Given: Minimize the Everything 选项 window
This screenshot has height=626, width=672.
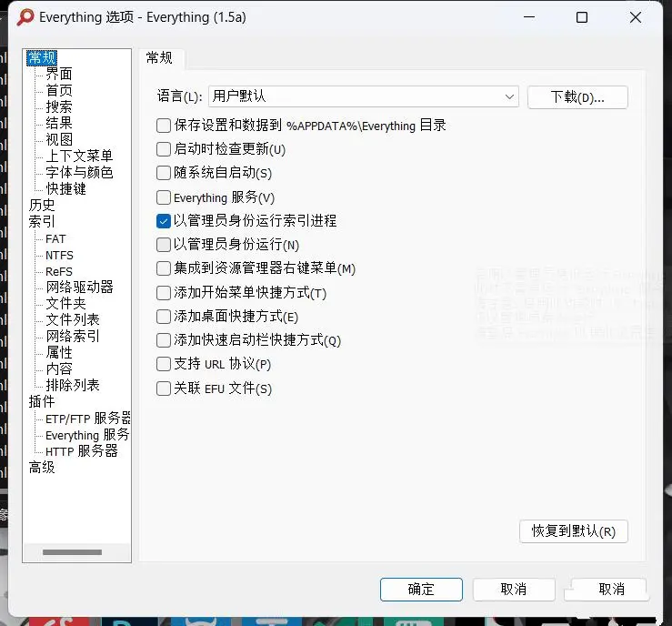Looking at the screenshot, I should tap(529, 17).
